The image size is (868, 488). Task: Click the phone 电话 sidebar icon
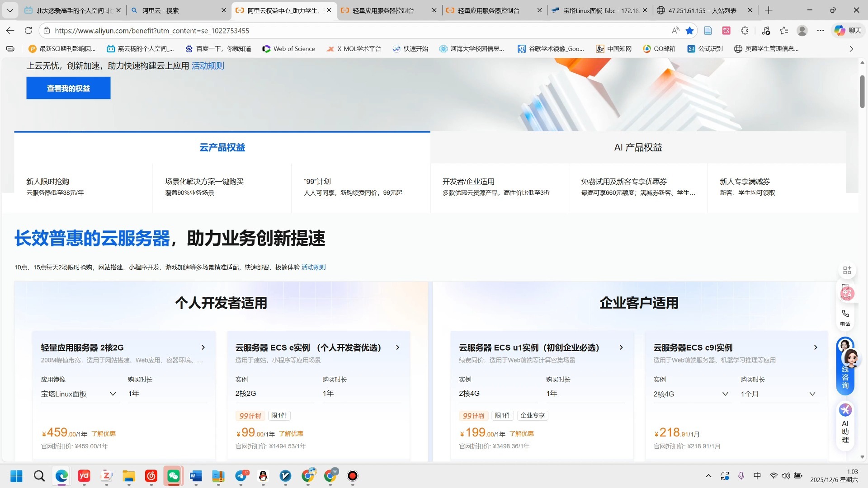[x=845, y=317]
